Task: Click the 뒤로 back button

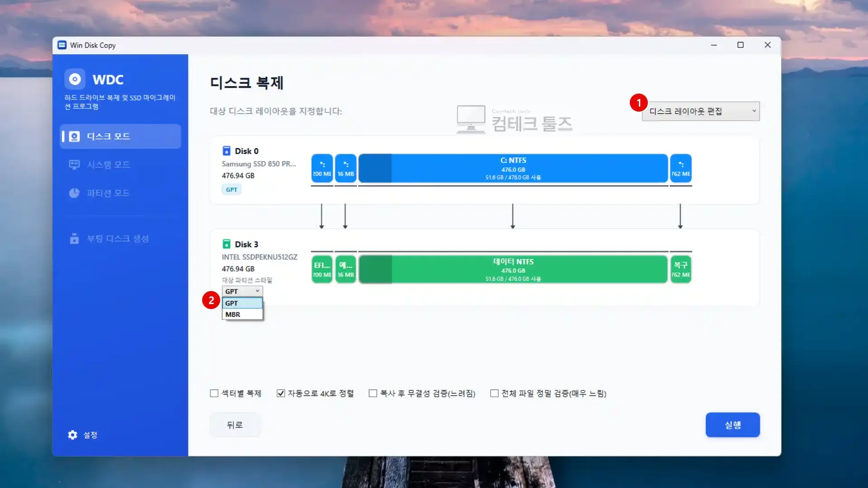Action: pos(235,425)
